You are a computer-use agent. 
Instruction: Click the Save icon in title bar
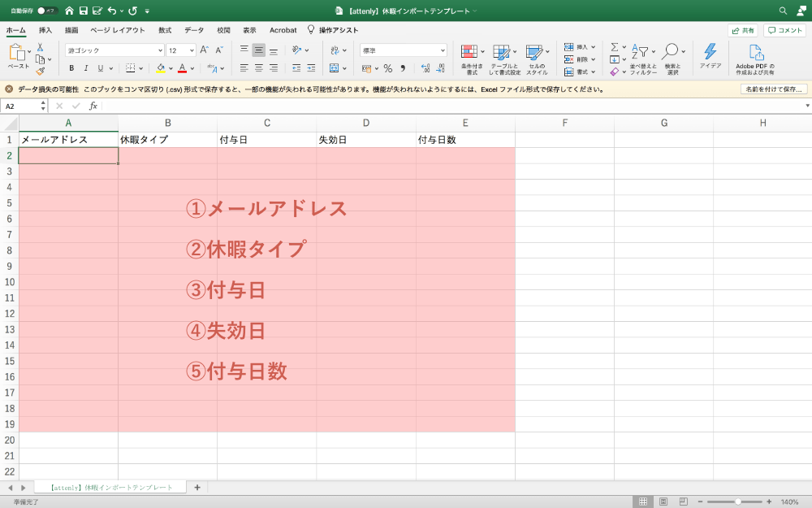point(83,11)
